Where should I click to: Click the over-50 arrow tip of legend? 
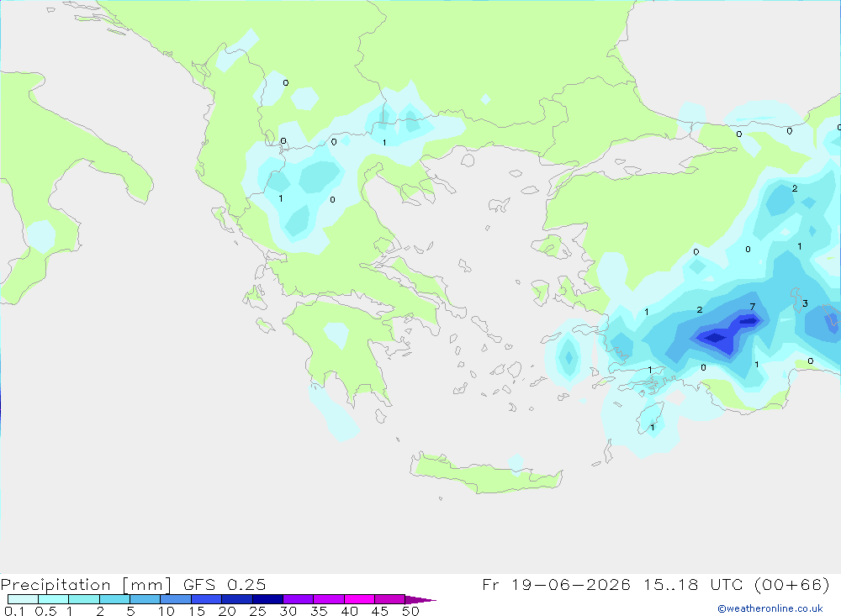[x=420, y=599]
